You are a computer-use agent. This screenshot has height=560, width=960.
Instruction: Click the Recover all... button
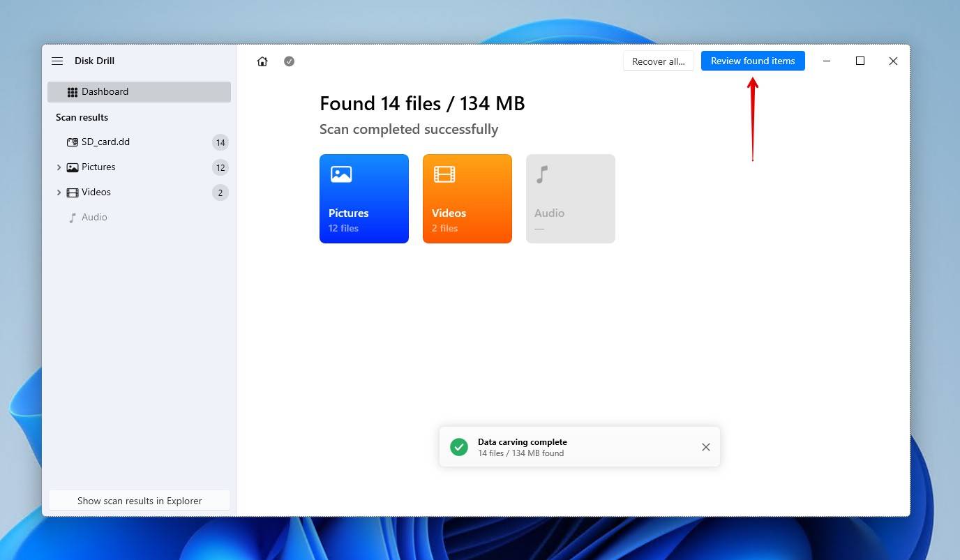659,61
